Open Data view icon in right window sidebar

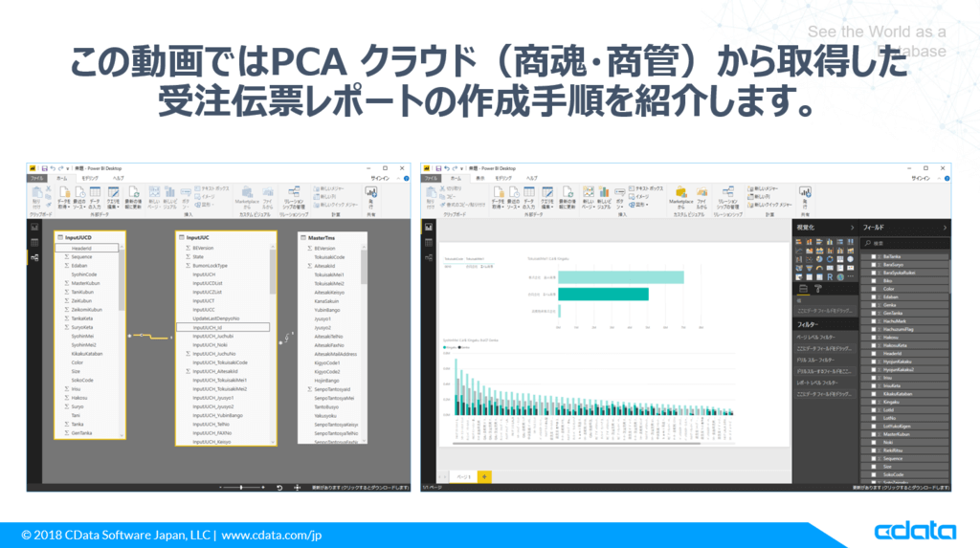[x=429, y=242]
